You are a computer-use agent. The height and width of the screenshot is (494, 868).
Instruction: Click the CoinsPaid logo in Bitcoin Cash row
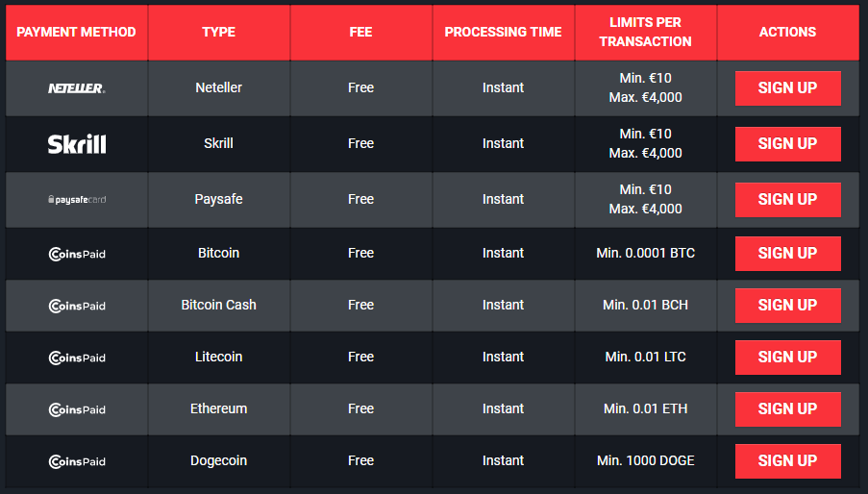coord(76,306)
